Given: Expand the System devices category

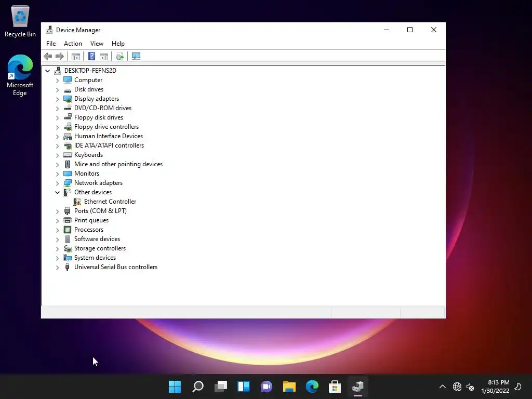Looking at the screenshot, I should point(57,258).
